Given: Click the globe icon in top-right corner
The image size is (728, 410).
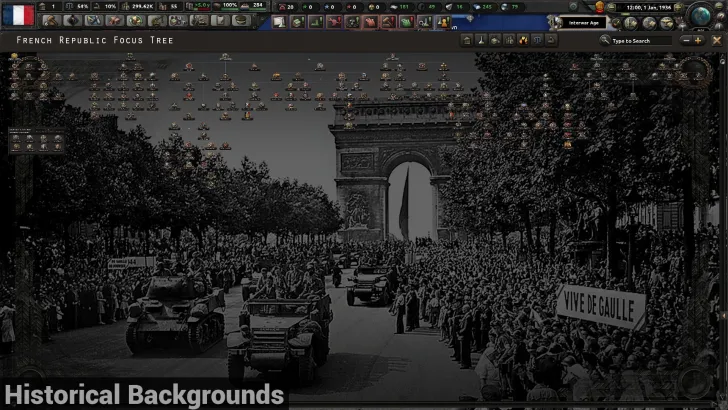Looking at the screenshot, I should coord(700,13).
